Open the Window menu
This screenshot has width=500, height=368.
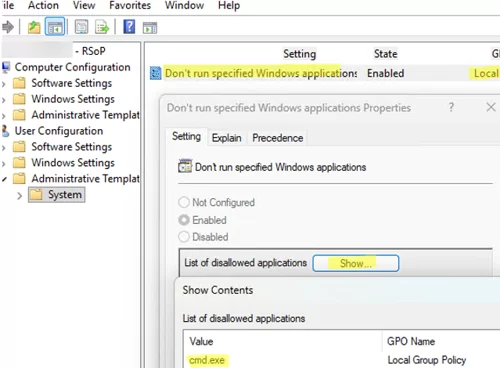point(184,5)
